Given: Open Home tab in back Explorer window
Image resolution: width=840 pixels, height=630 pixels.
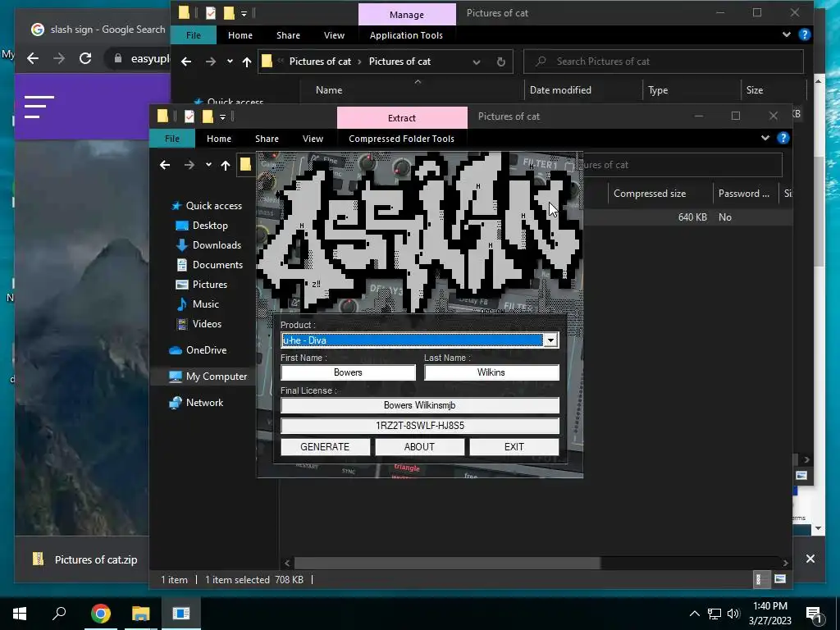Looking at the screenshot, I should tap(240, 34).
